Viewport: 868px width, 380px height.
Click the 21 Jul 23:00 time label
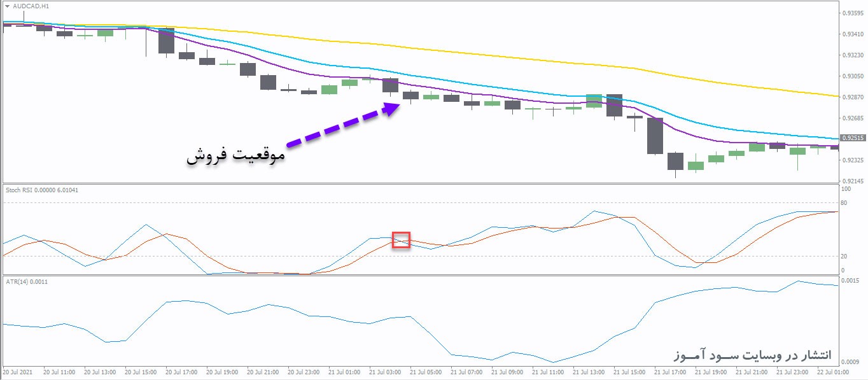pyautogui.click(x=792, y=371)
